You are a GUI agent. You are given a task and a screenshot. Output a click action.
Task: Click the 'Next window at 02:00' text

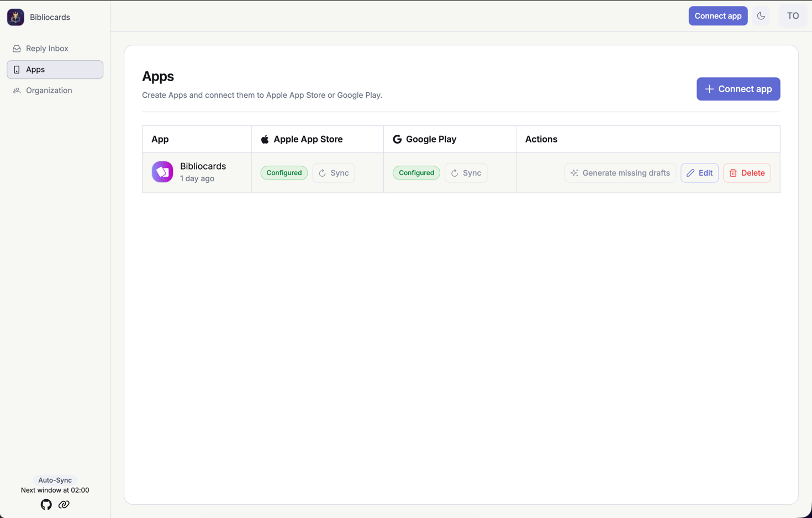click(x=55, y=490)
